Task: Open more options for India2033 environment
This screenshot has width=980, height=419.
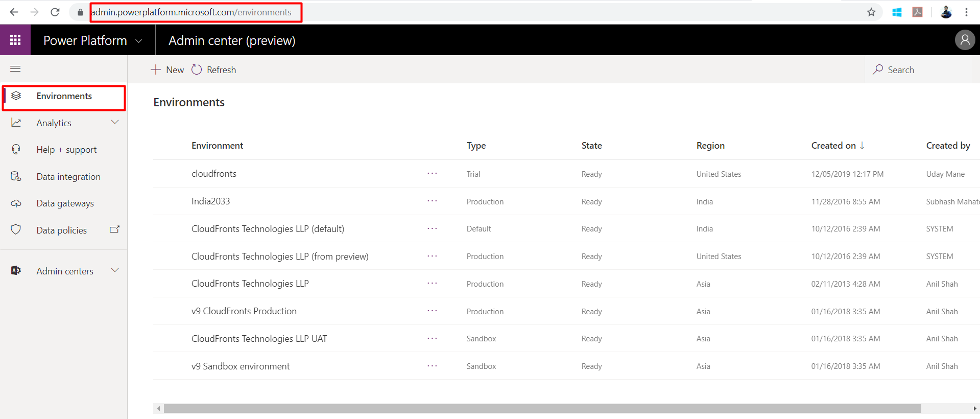Action: tap(432, 201)
